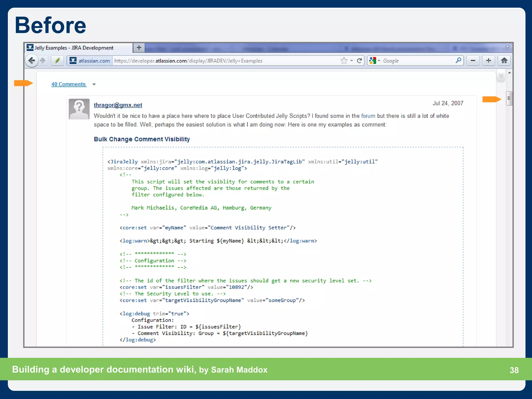Click the browser Back arrow button
The width and height of the screenshot is (532, 399).
(x=32, y=61)
